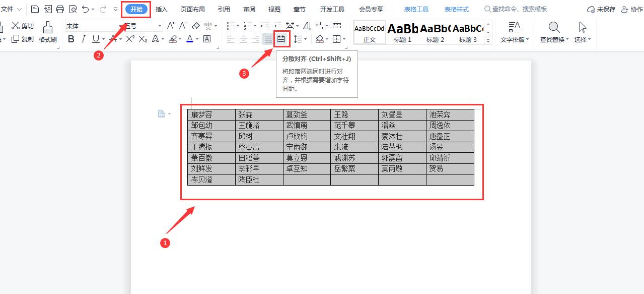The height and width of the screenshot is (294, 644).
Task: Center align the paragraph
Action: point(243,39)
